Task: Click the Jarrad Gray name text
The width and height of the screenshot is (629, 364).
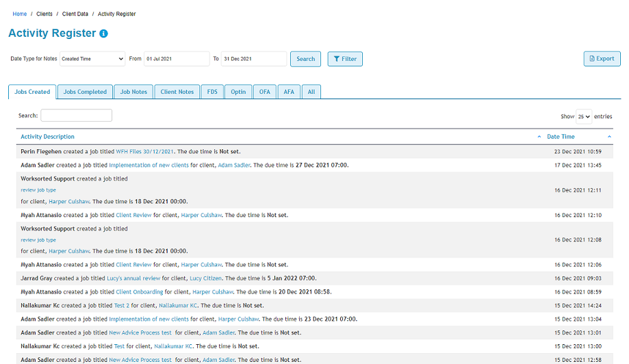Action: tap(36, 278)
